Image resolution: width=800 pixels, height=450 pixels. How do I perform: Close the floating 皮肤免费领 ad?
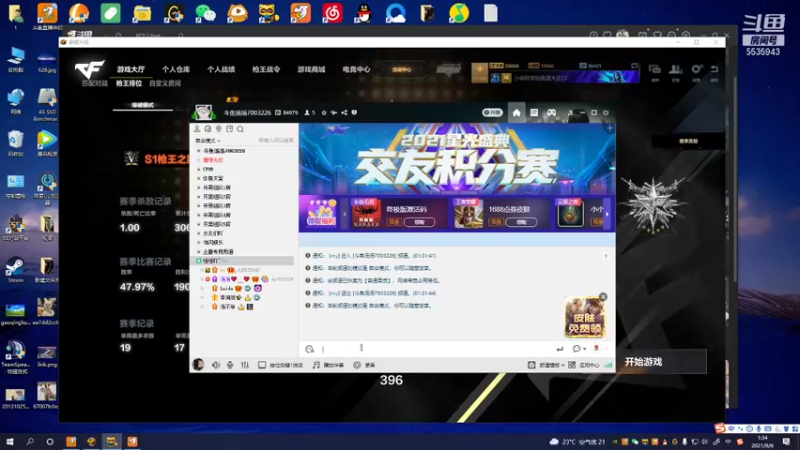coord(603,297)
